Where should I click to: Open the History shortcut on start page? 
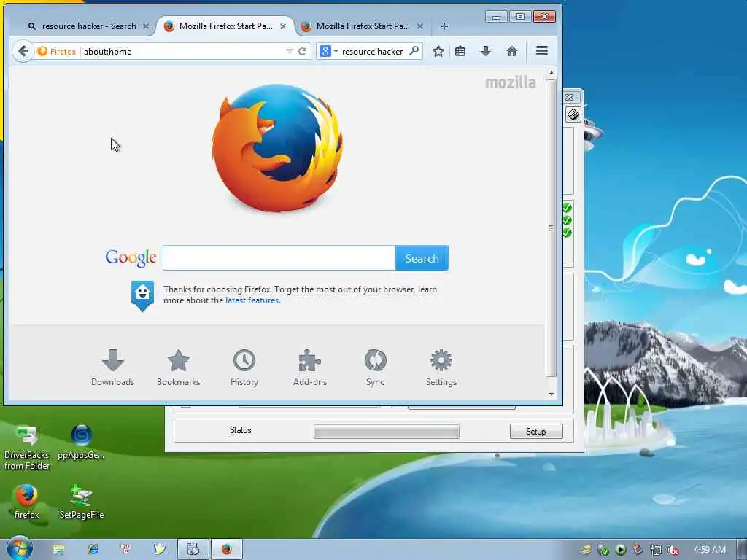point(244,367)
